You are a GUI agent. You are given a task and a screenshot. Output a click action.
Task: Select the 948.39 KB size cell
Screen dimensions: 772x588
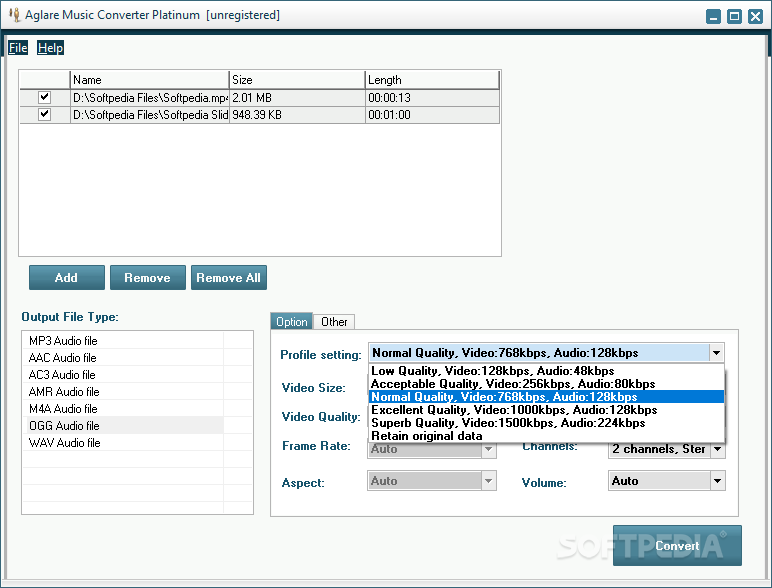coord(297,115)
